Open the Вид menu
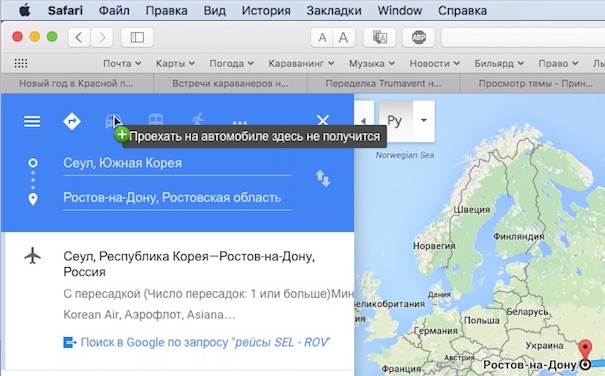This screenshot has width=605, height=376. 215,10
